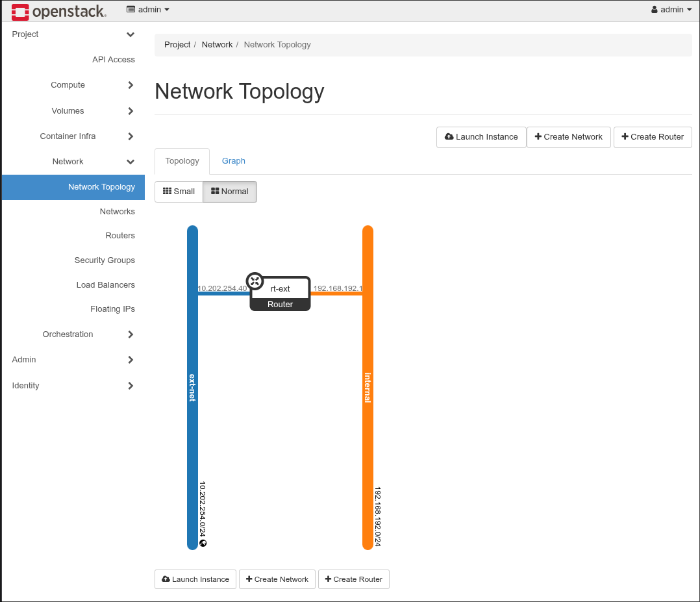
Task: Open Security Groups page
Action: [105, 260]
